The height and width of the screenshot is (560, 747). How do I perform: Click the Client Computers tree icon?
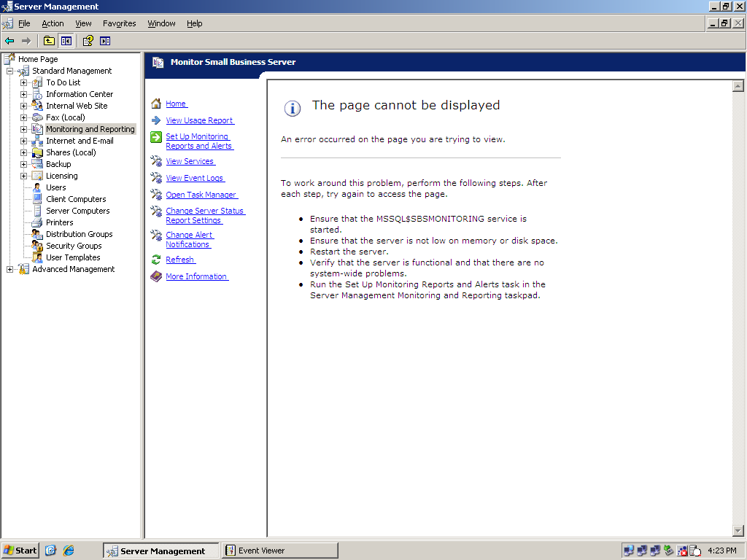37,199
